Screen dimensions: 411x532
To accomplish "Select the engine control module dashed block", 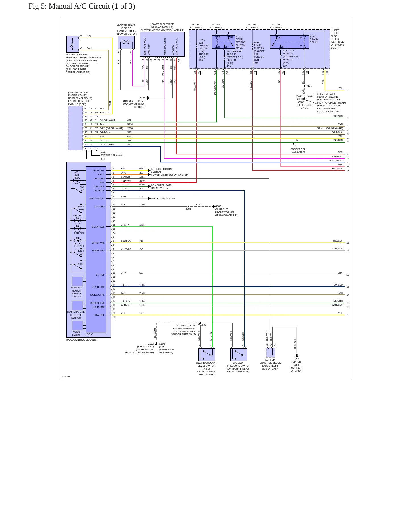I will (75, 128).
